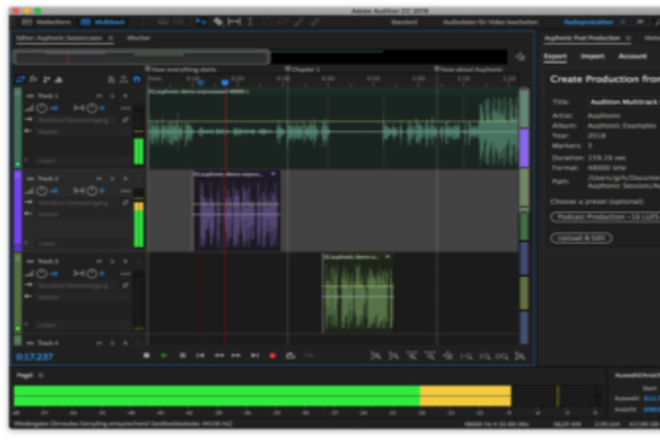Pause playback in the transport bar
Screen dimensions: 660x440
point(182,356)
